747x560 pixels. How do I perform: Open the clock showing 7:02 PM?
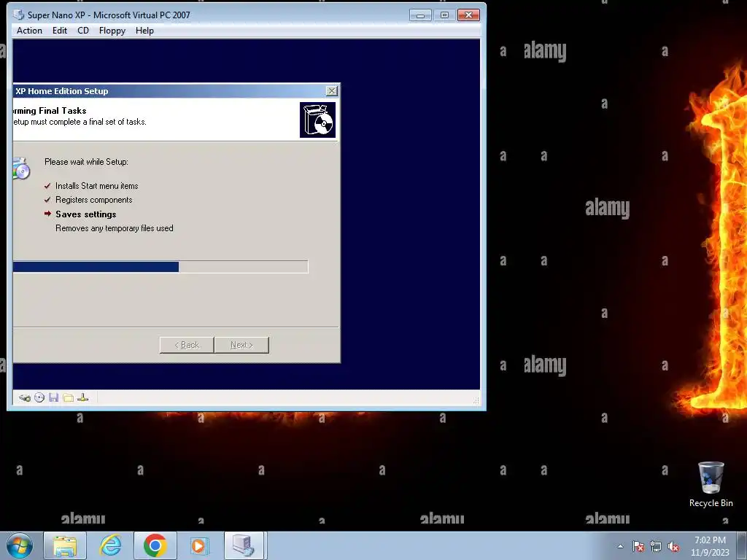click(710, 546)
